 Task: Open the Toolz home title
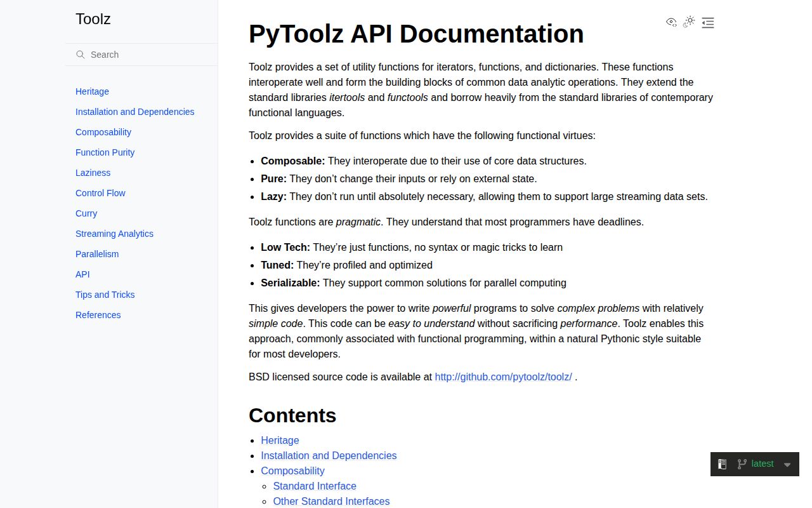93,19
